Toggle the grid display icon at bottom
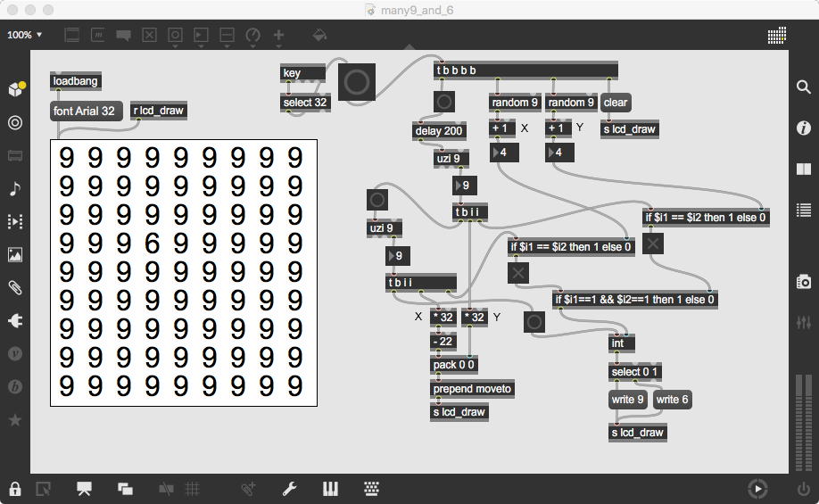The width and height of the screenshot is (819, 504). point(193,489)
